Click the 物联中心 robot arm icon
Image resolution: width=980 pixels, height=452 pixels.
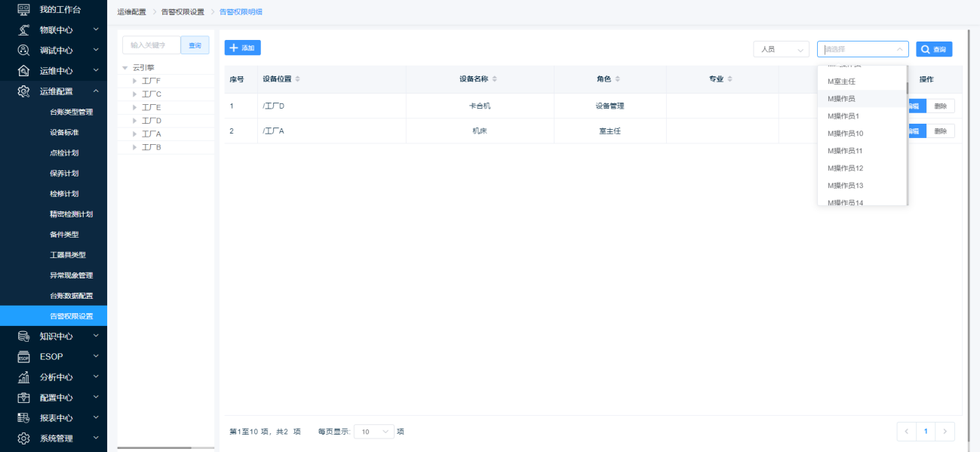click(x=23, y=30)
